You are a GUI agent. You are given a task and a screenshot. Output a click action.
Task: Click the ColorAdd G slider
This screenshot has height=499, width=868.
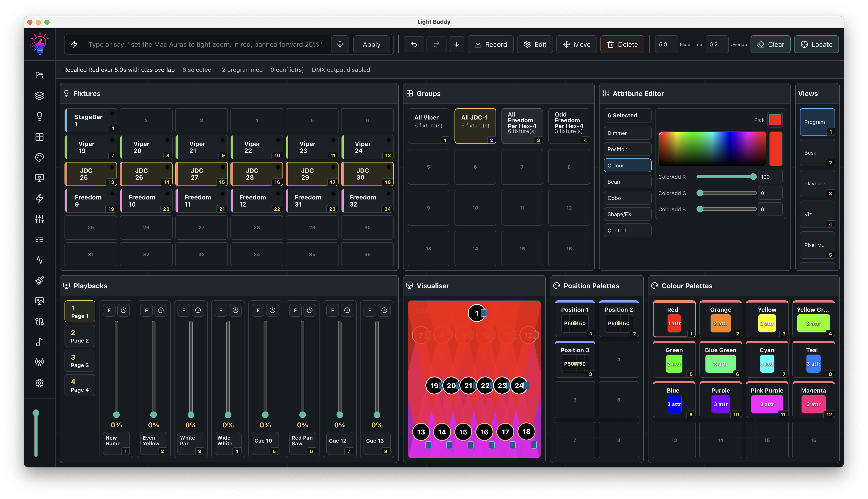coord(727,193)
